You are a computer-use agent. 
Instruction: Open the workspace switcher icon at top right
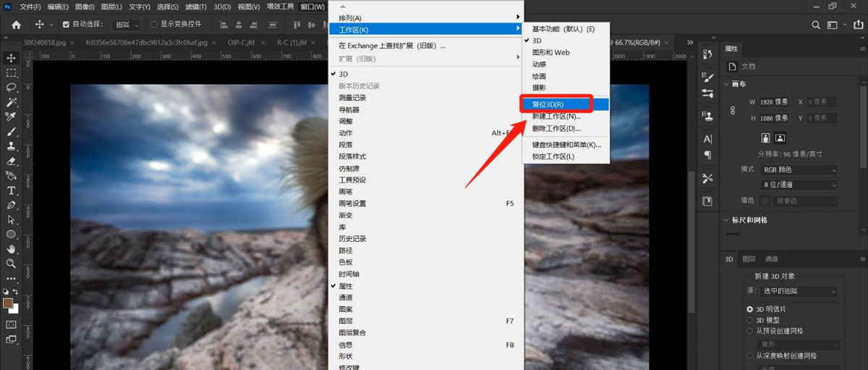coord(834,25)
